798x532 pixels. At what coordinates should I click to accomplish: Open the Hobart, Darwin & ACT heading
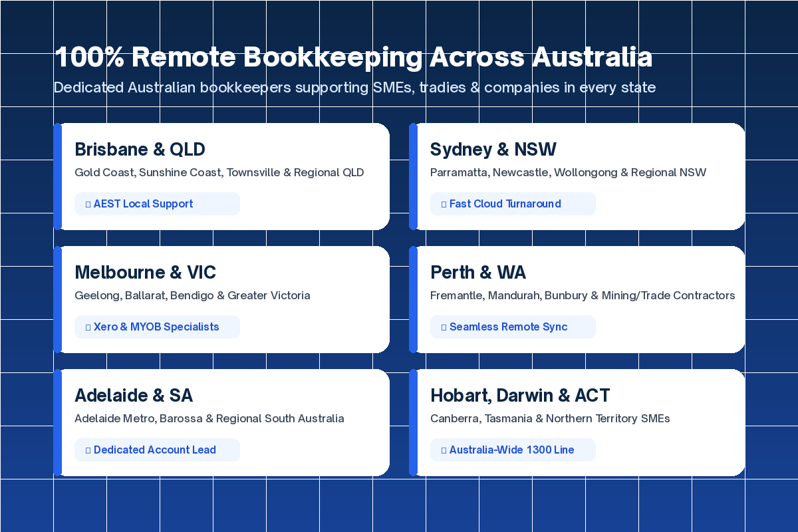520,395
